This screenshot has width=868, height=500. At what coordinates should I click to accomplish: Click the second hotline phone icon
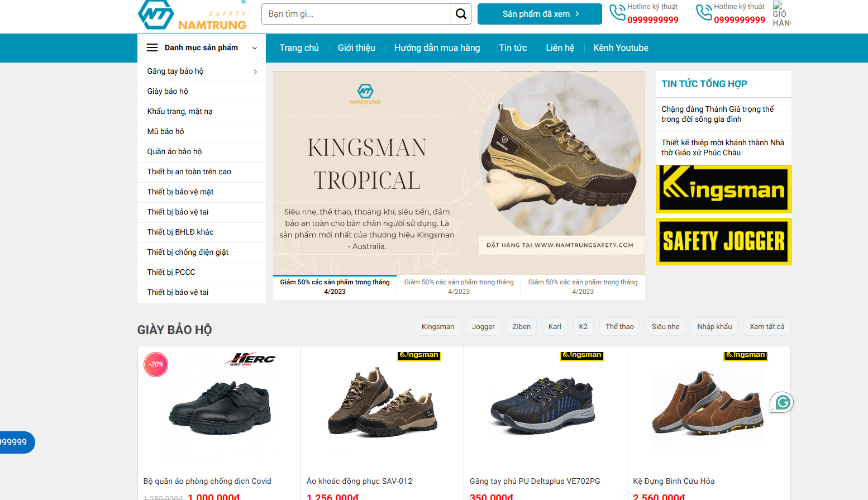pyautogui.click(x=703, y=12)
